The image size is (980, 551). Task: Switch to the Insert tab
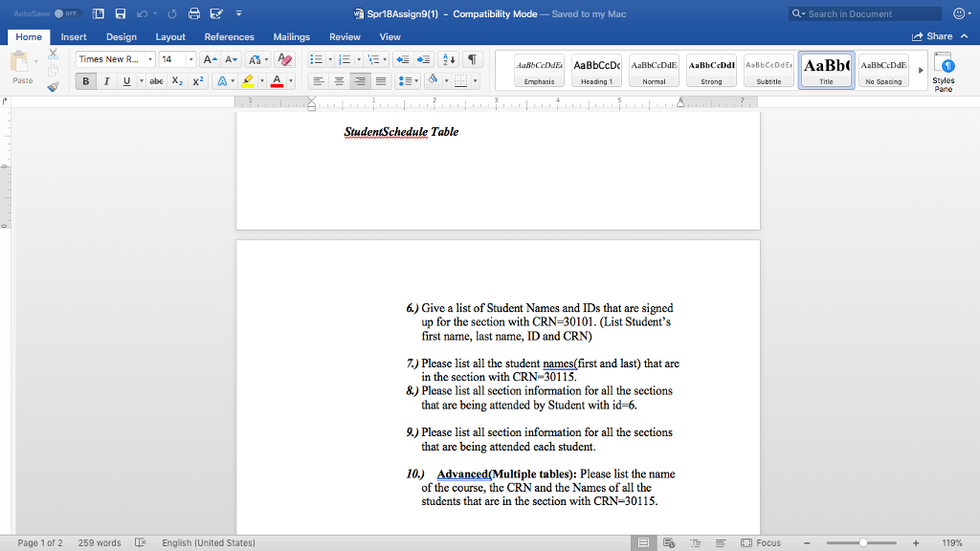tap(74, 37)
